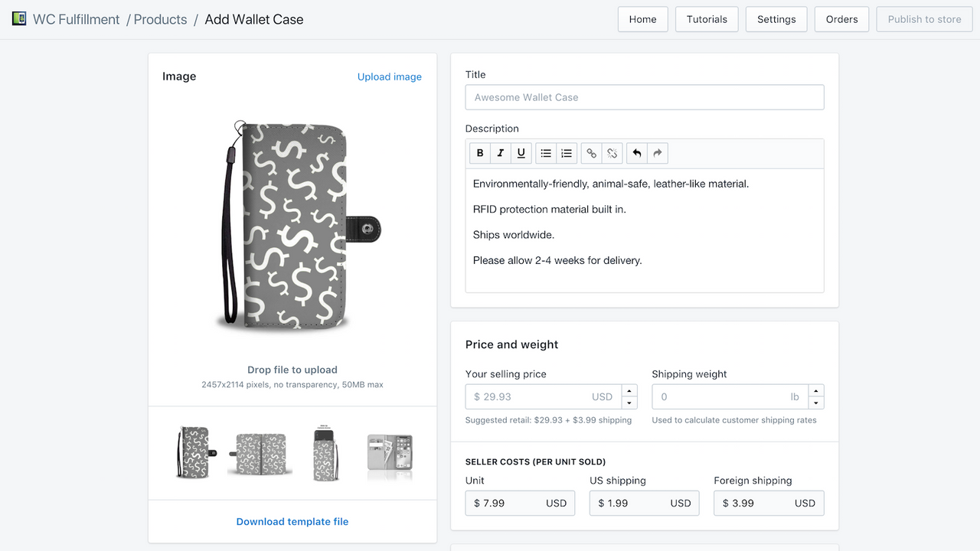Toggle bold formatting in description editor
The image size is (980, 551).
pyautogui.click(x=480, y=153)
